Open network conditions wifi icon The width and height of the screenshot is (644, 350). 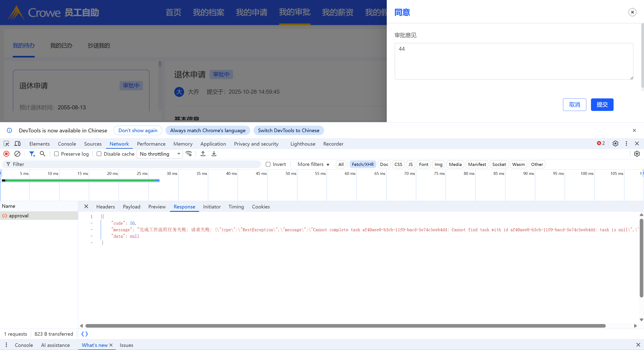point(189,154)
